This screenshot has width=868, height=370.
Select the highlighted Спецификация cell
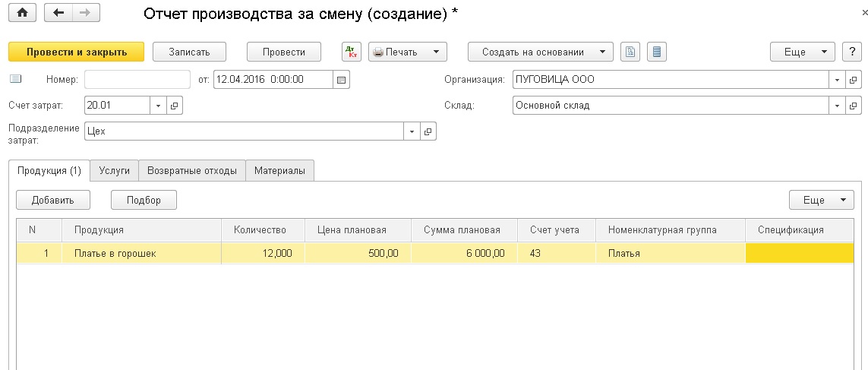coord(800,253)
